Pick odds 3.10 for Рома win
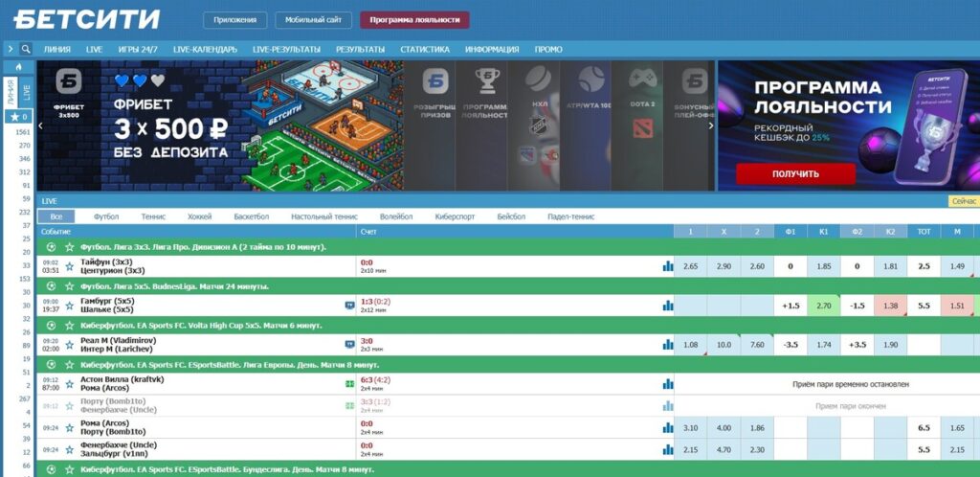The image size is (980, 477). (691, 427)
